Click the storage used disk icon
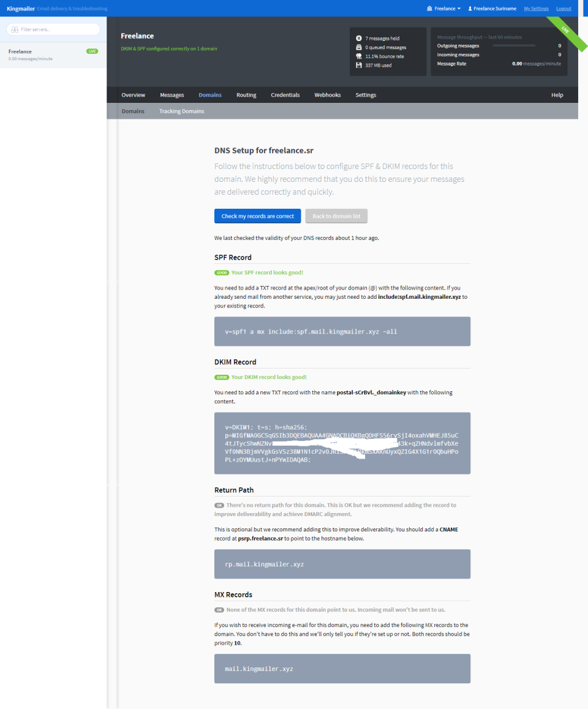 358,64
